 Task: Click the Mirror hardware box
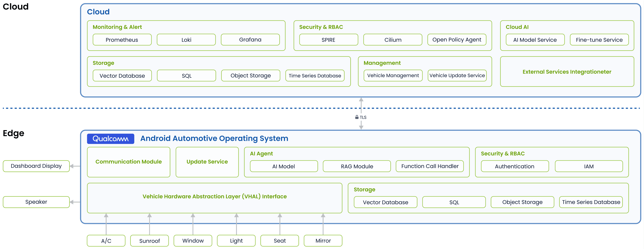tap(323, 241)
